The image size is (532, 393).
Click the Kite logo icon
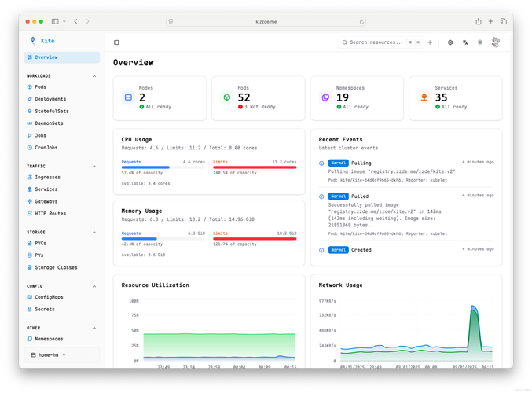coord(33,41)
